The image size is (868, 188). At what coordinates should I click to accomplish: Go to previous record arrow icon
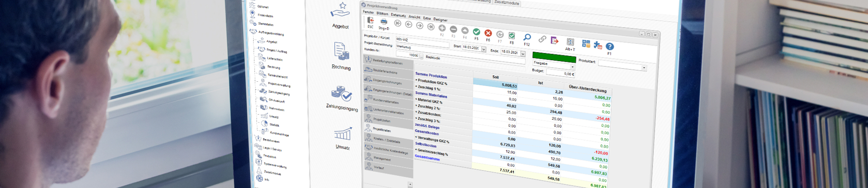[x=409, y=24]
